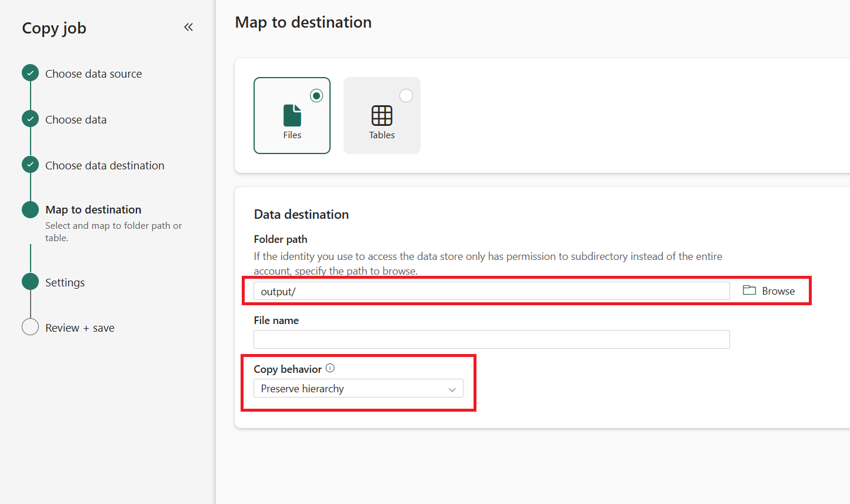Click the File name input field
The width and height of the screenshot is (850, 504).
pyautogui.click(x=491, y=339)
